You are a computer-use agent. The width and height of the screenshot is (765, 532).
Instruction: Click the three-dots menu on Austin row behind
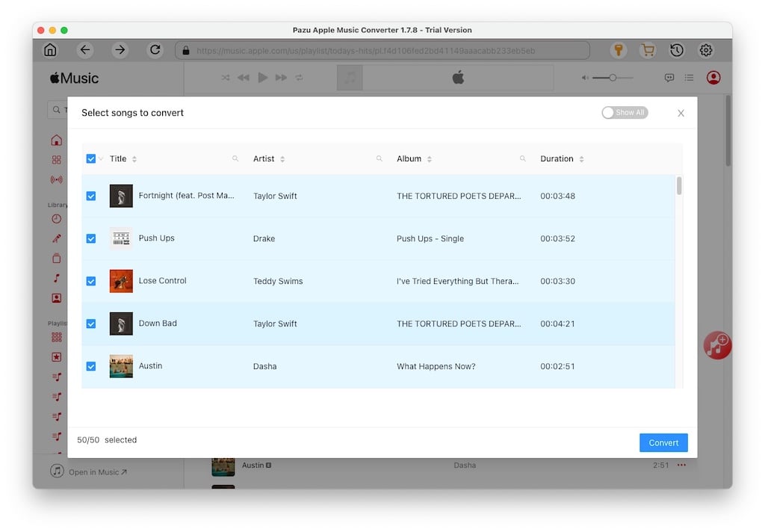681,466
